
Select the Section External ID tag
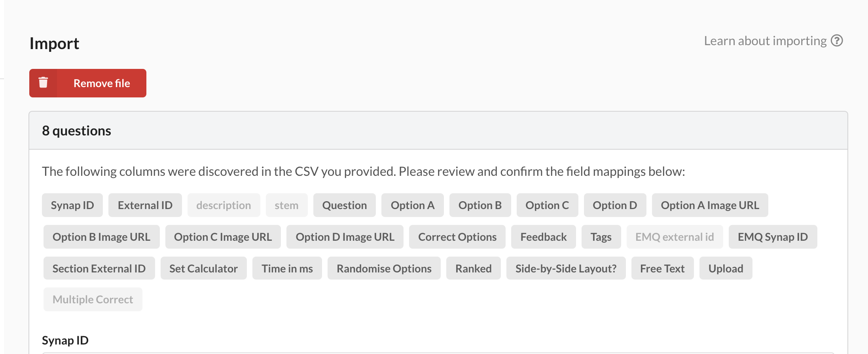coord(99,268)
